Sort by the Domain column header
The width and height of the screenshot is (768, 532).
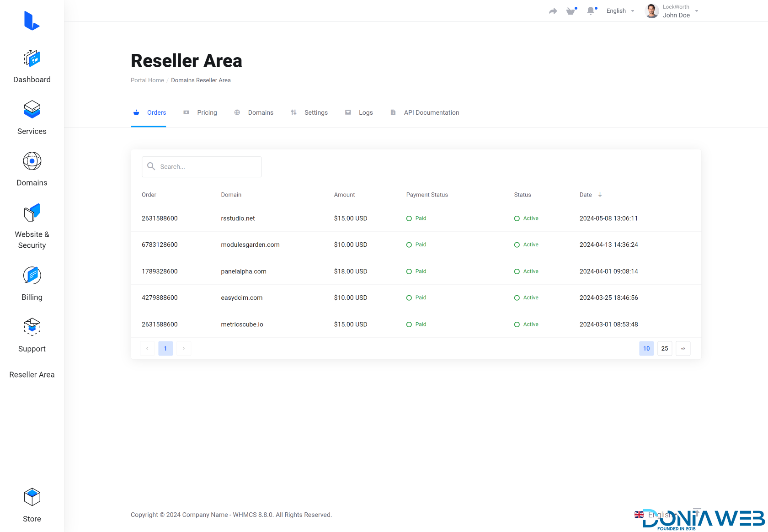[x=231, y=195]
